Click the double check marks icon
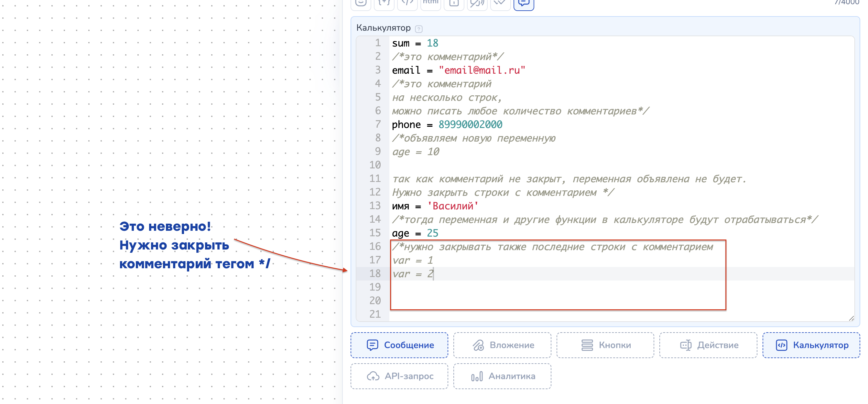The height and width of the screenshot is (404, 868). (x=500, y=3)
